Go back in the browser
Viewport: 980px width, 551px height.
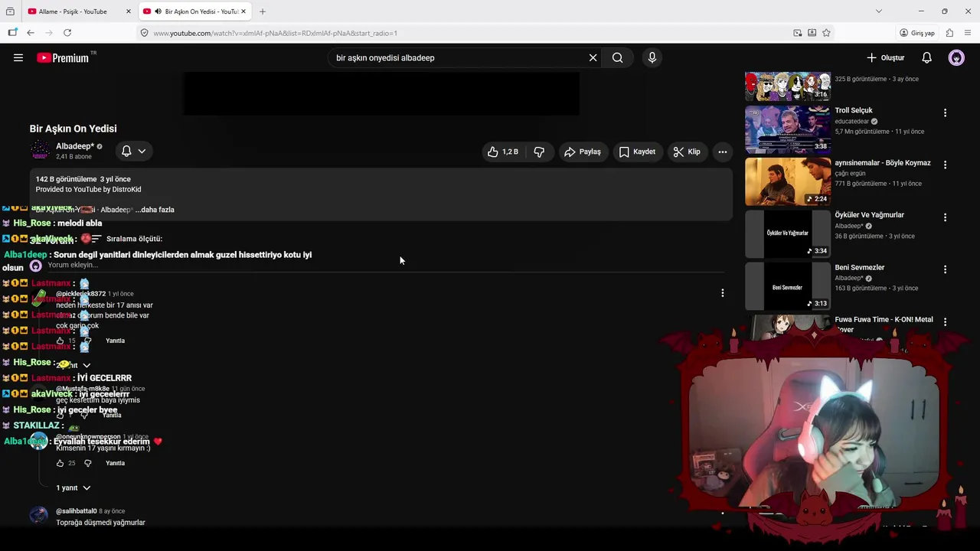point(31,33)
